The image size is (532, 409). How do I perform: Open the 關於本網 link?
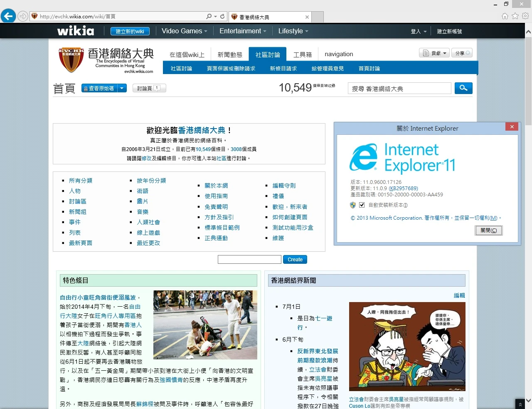click(x=216, y=186)
